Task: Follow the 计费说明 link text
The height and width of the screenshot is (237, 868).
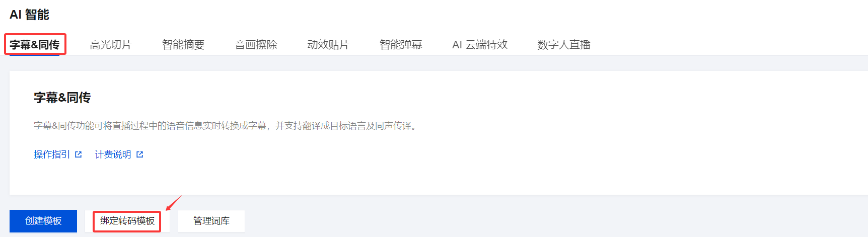Action: pos(113,154)
